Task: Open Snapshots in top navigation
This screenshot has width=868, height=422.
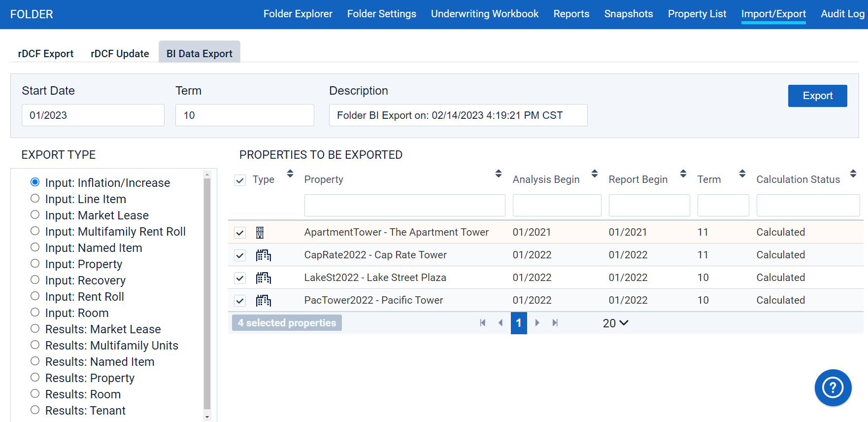Action: [x=629, y=14]
